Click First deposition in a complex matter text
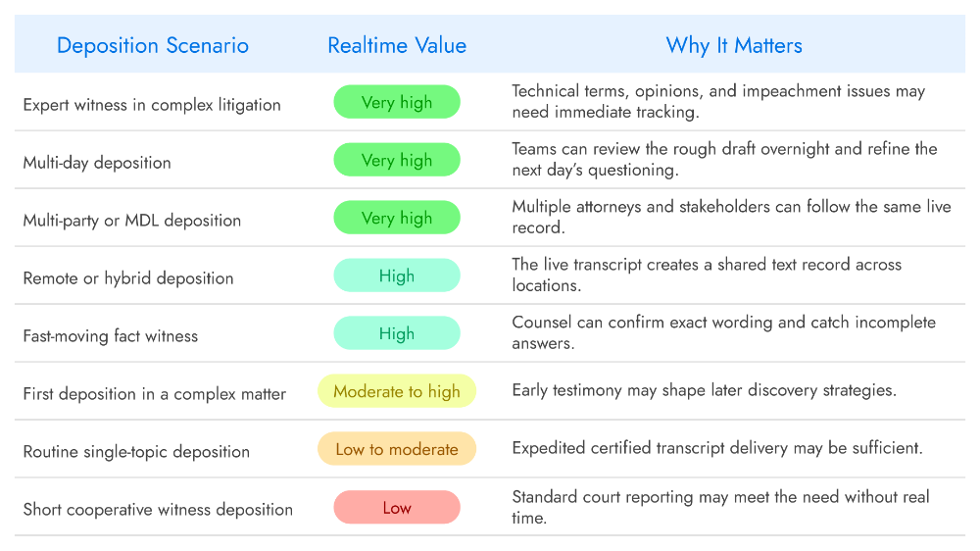980x551 pixels. [x=155, y=394]
